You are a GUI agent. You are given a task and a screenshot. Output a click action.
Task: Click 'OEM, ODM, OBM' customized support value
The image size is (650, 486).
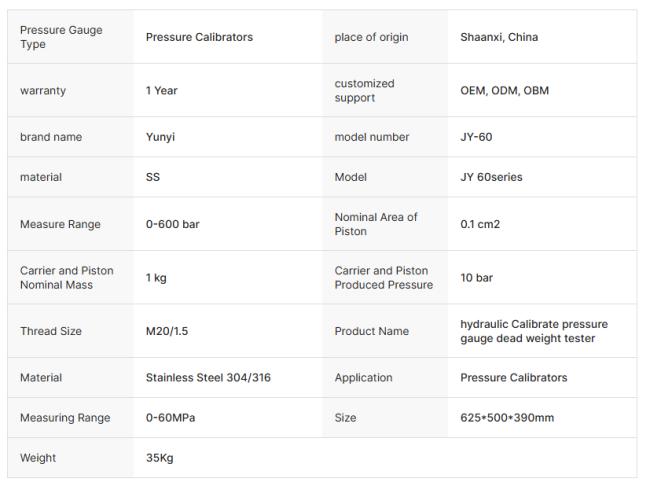click(504, 90)
